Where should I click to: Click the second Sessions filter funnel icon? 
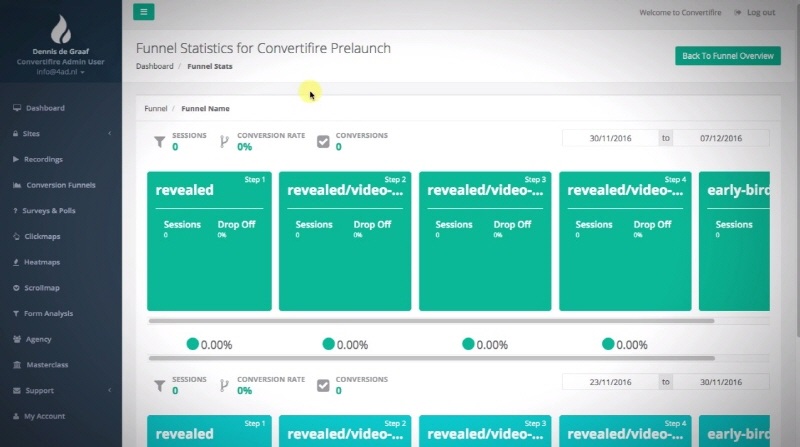coord(160,385)
